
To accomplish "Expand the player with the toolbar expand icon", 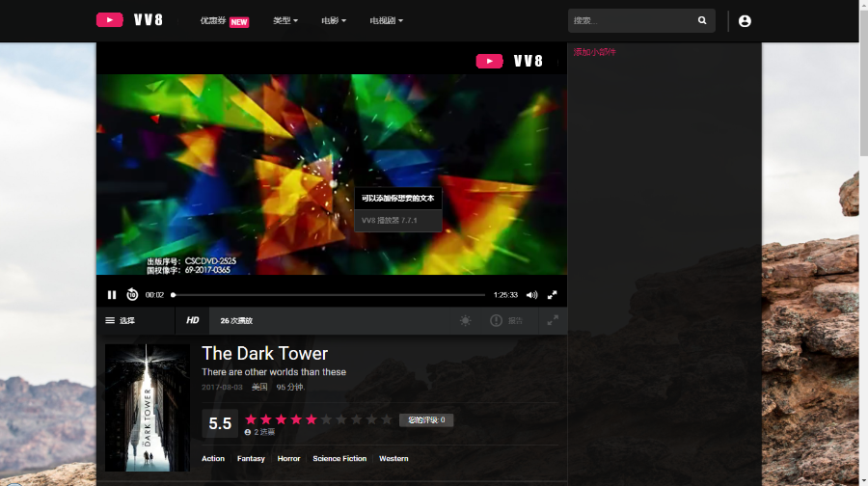I will pyautogui.click(x=553, y=320).
